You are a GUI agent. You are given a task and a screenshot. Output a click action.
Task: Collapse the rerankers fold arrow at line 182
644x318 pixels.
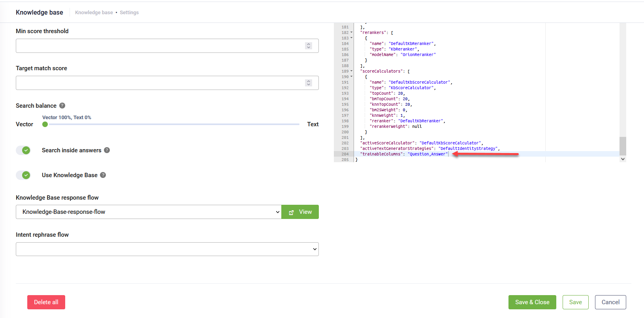point(351,33)
